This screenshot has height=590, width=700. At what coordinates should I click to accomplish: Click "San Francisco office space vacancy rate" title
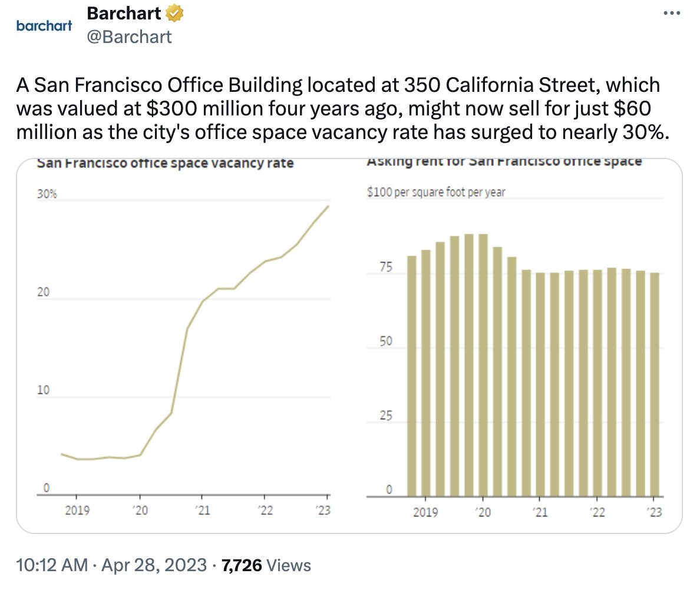[165, 164]
